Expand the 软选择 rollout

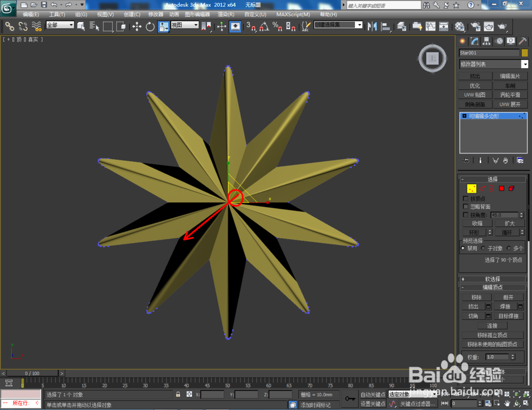[493, 279]
